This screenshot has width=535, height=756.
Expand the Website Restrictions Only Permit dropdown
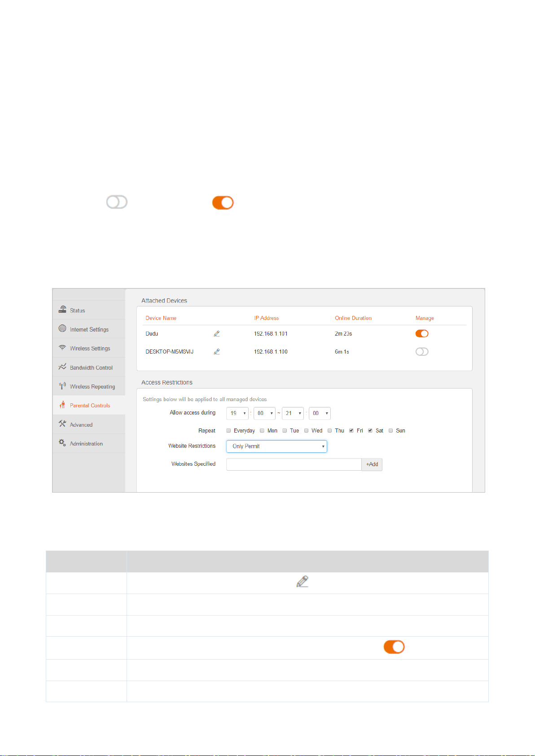[276, 446]
